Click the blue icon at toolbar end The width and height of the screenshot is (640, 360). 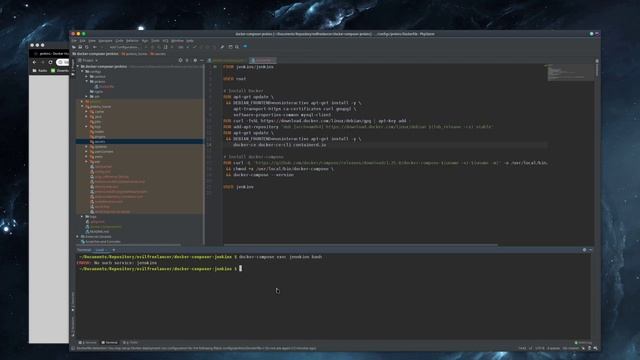(x=245, y=47)
